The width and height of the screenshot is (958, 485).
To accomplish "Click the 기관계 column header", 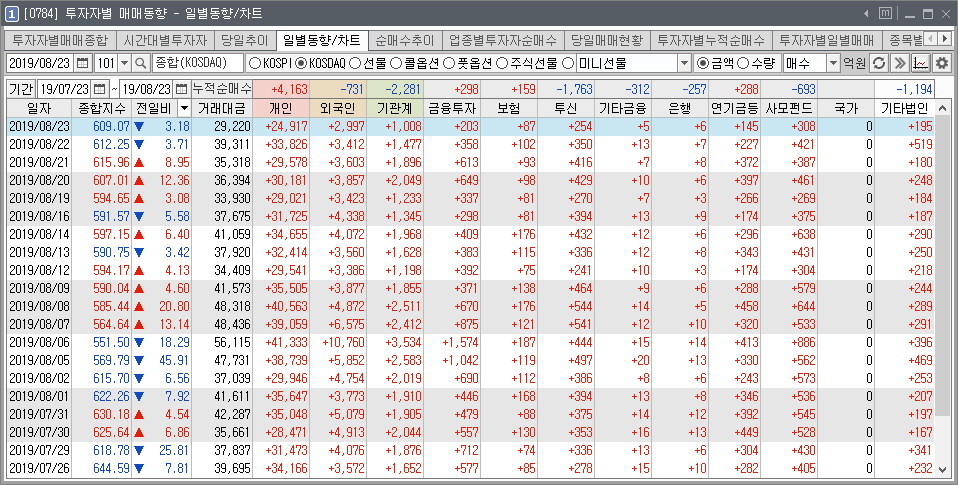I will [x=395, y=109].
